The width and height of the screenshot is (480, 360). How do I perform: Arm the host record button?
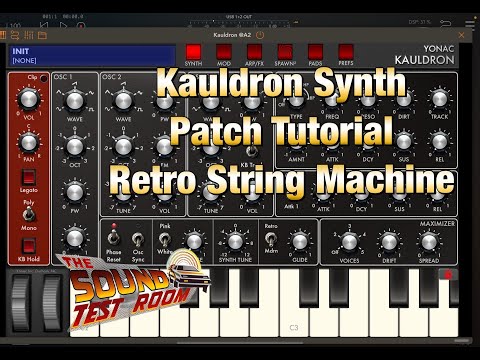[x=81, y=25]
